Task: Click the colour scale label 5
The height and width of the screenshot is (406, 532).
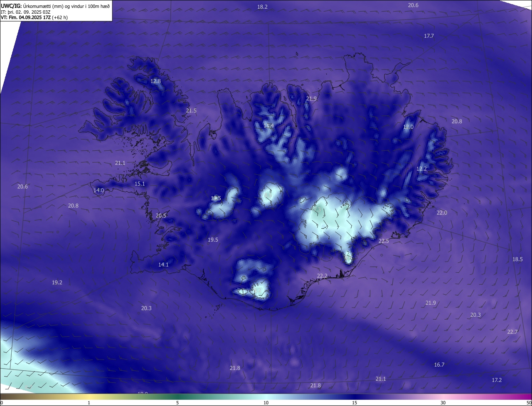Action: [x=177, y=403]
